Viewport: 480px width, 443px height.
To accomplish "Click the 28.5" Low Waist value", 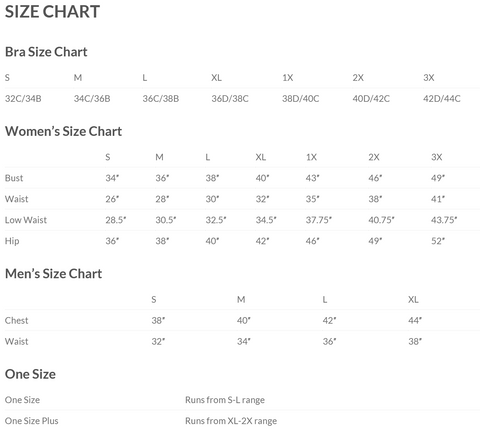I will [116, 220].
